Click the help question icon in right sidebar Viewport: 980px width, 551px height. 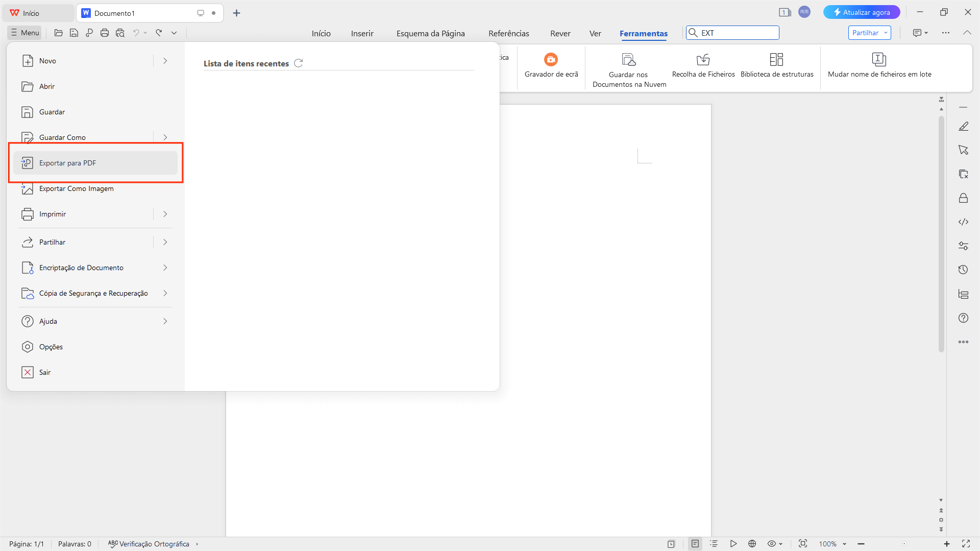(x=963, y=318)
